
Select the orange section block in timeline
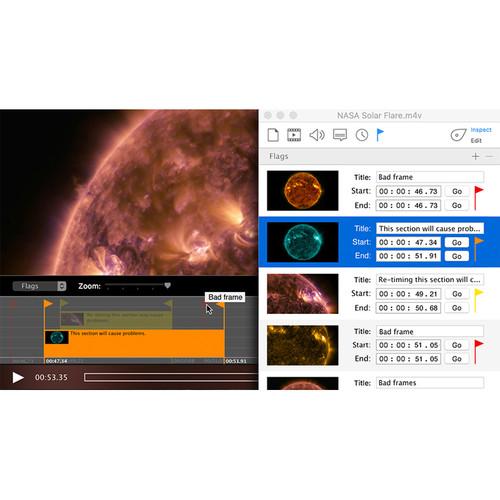[134, 343]
